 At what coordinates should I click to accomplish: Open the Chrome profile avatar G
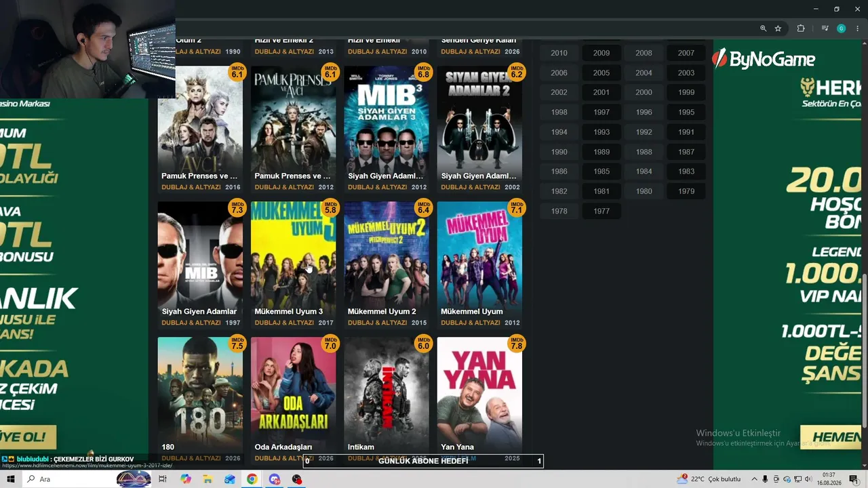[841, 28]
